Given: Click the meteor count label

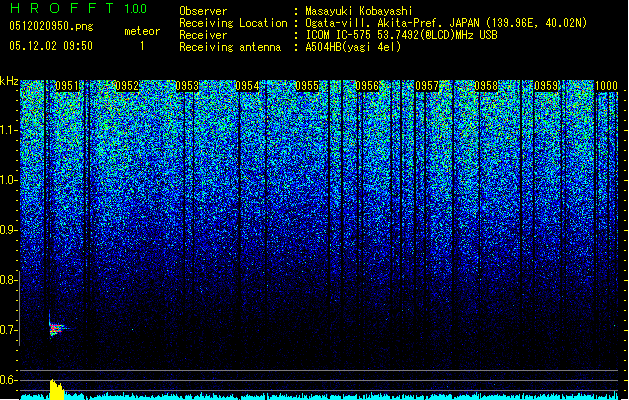Looking at the screenshot, I should point(142,31).
